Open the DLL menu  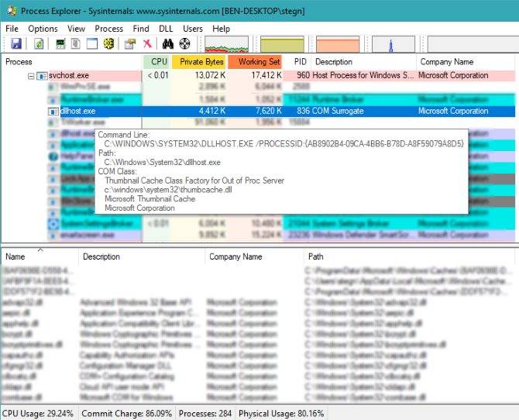coord(166,29)
